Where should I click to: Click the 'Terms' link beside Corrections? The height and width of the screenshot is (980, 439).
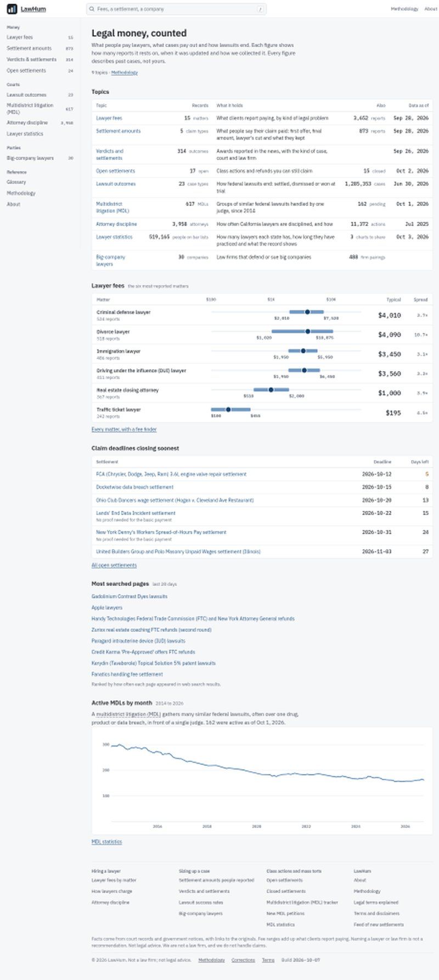268,960
